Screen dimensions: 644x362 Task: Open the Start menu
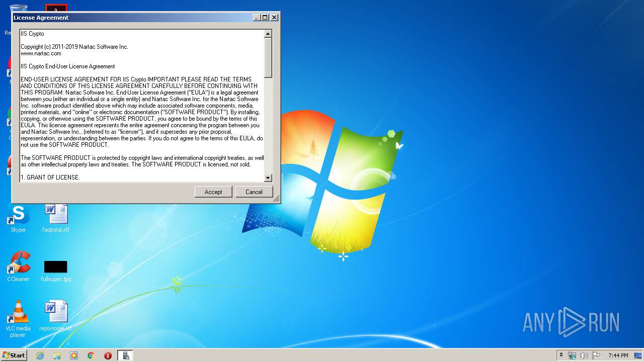(14, 355)
